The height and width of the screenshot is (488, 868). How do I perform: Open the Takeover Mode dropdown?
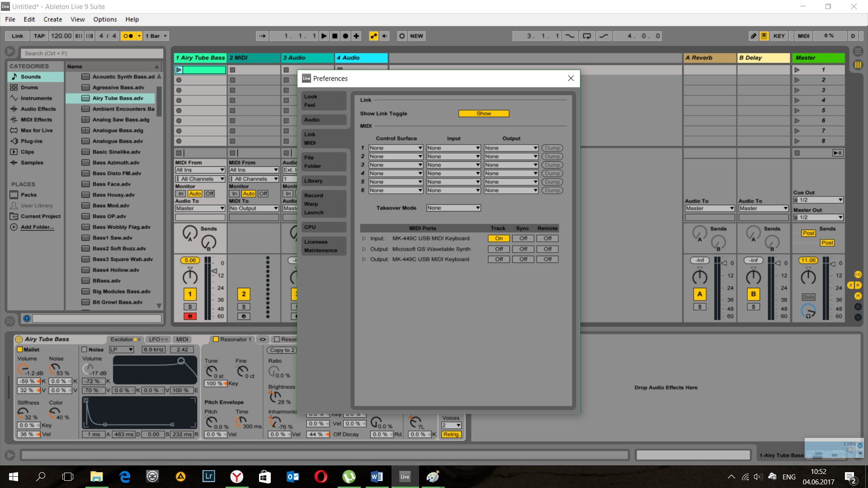[x=453, y=208]
